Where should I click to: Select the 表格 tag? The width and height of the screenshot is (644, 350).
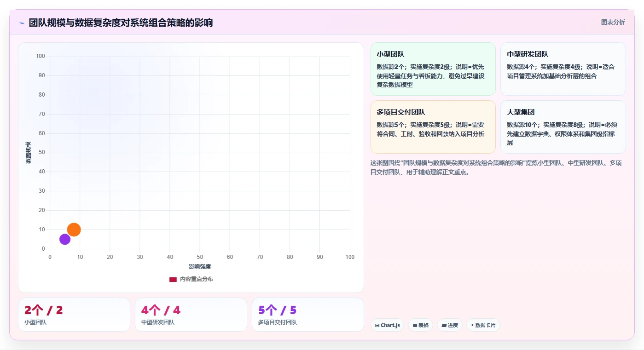pyautogui.click(x=420, y=325)
